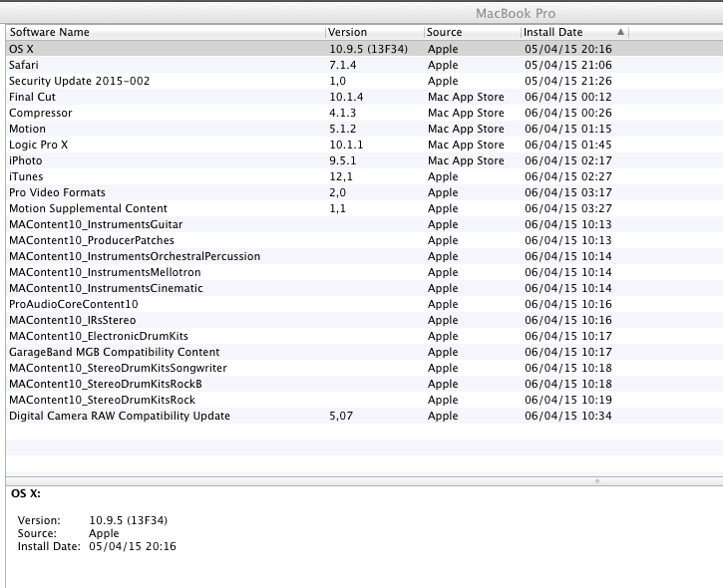
Task: Grab the split pane divider handle
Action: (597, 481)
